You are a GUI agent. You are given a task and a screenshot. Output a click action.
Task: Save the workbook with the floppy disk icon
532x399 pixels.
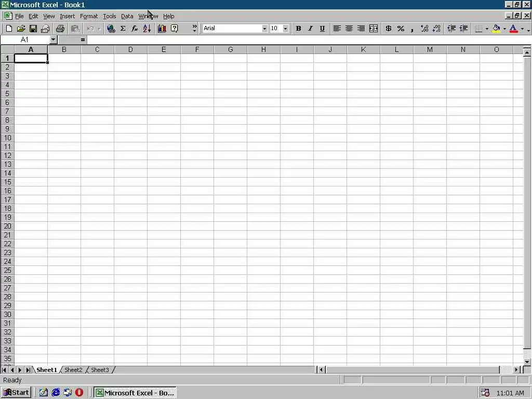pos(33,29)
